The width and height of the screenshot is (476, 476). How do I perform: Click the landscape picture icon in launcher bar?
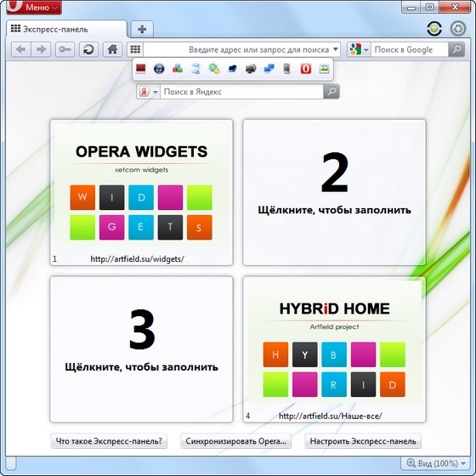(324, 69)
